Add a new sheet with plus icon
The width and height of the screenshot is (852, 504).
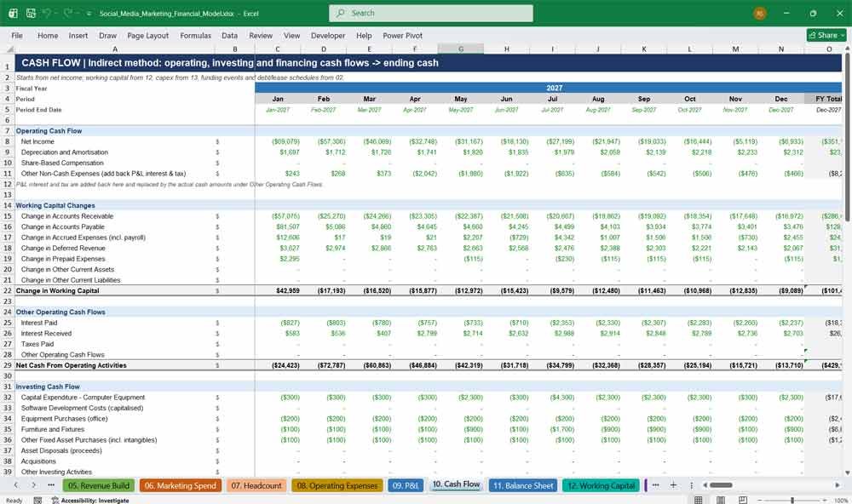tap(673, 485)
